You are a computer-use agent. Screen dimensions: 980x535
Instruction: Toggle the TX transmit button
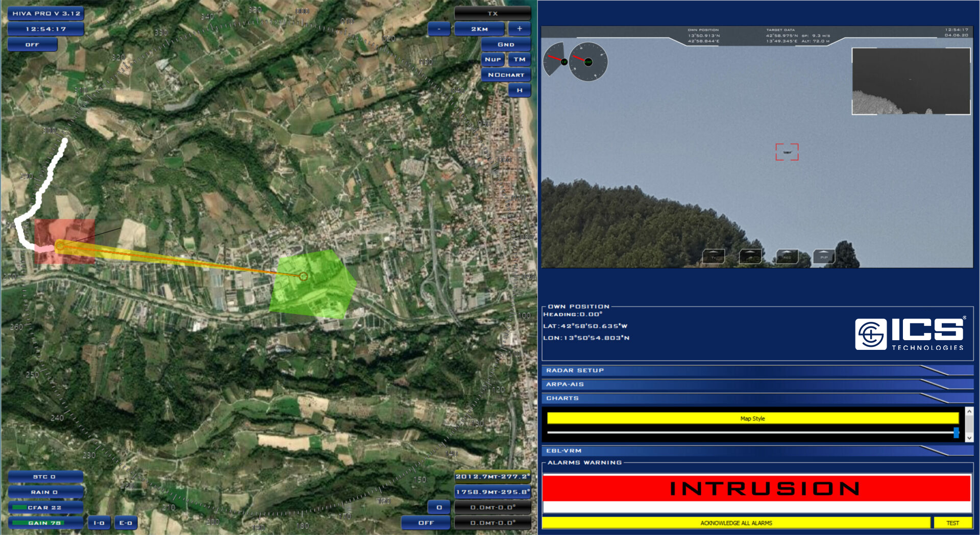[x=493, y=13]
